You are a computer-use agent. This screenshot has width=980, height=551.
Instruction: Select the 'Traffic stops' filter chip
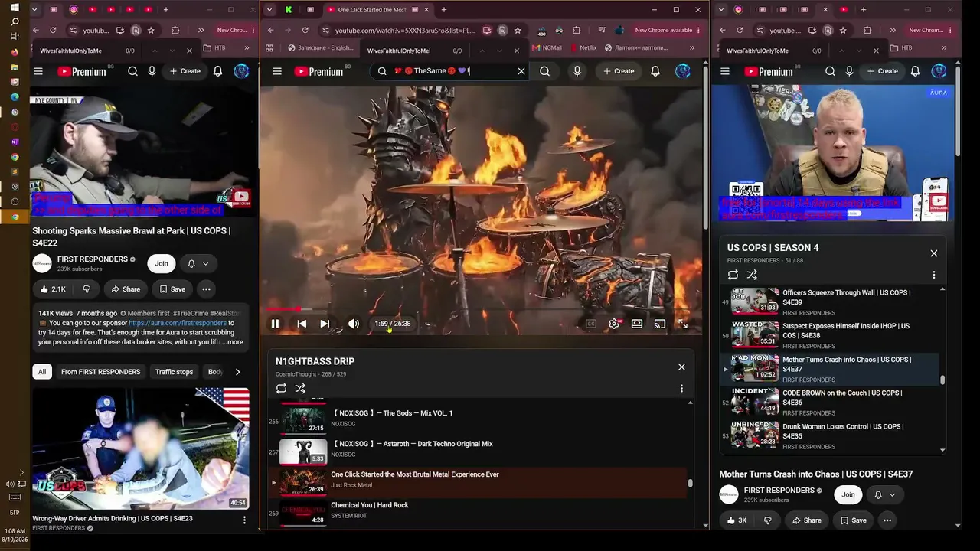click(174, 372)
